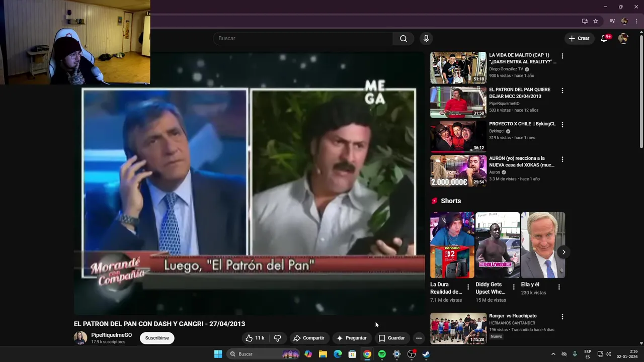Open Diddy Gets Upset short thumbnail
644x362 pixels.
pyautogui.click(x=498, y=245)
